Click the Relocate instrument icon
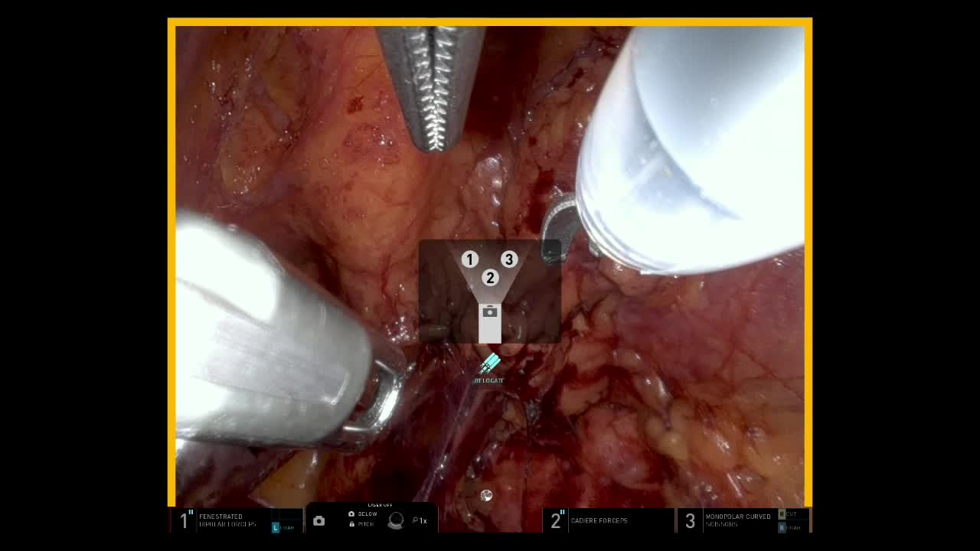The width and height of the screenshot is (980, 551). coord(489,364)
